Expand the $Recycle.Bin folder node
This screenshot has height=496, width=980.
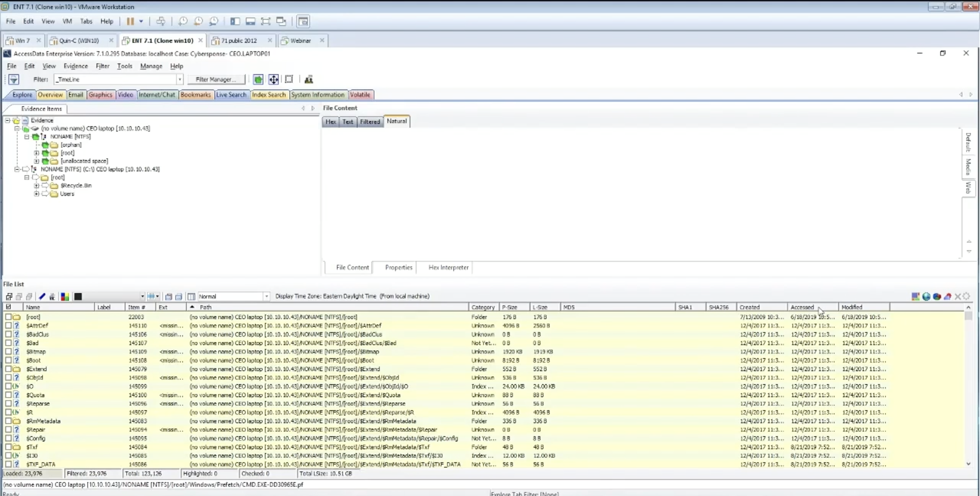pos(36,185)
